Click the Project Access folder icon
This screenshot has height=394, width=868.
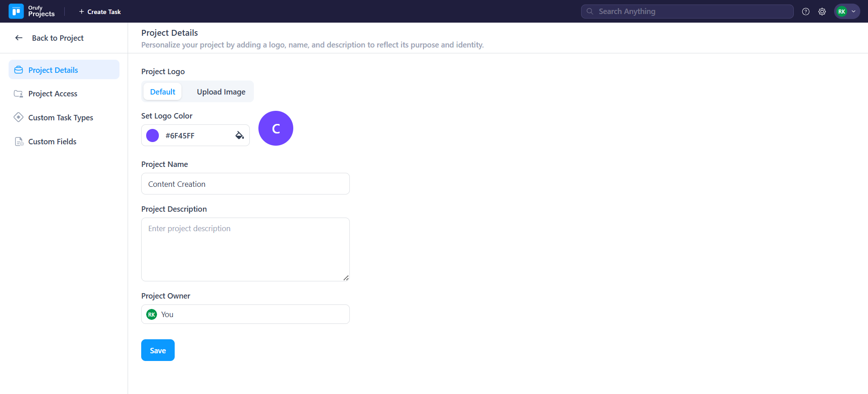[19, 94]
